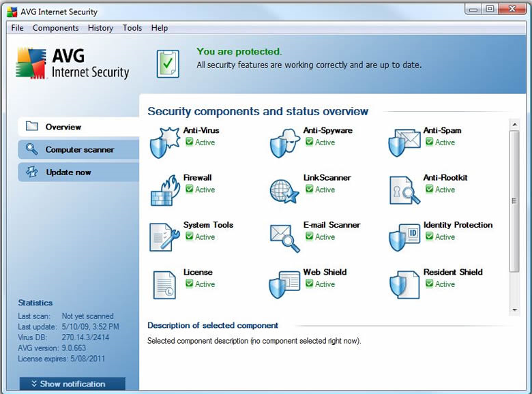Image resolution: width=532 pixels, height=394 pixels.
Task: Click the Identity Protection shield icon
Action: click(x=404, y=237)
